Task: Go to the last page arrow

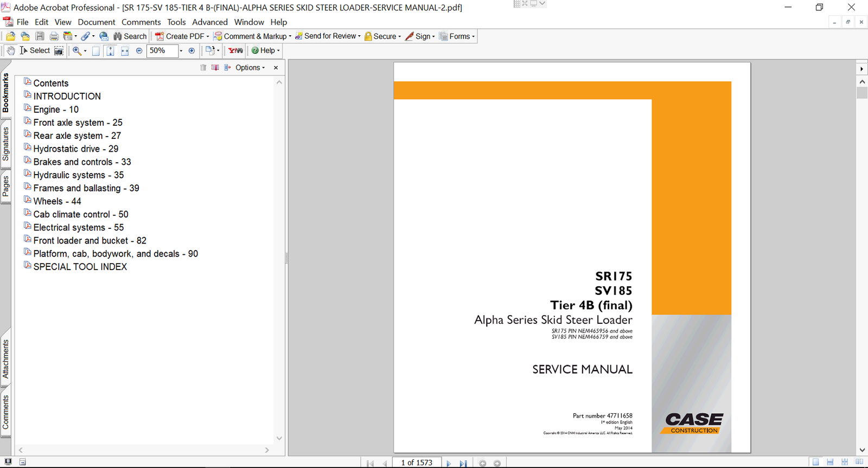Action: (463, 463)
